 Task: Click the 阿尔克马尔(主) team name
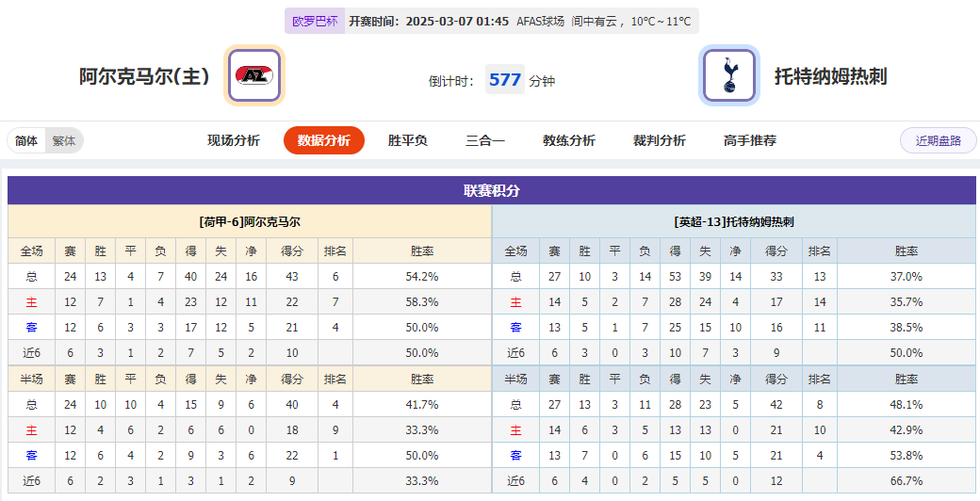[144, 76]
